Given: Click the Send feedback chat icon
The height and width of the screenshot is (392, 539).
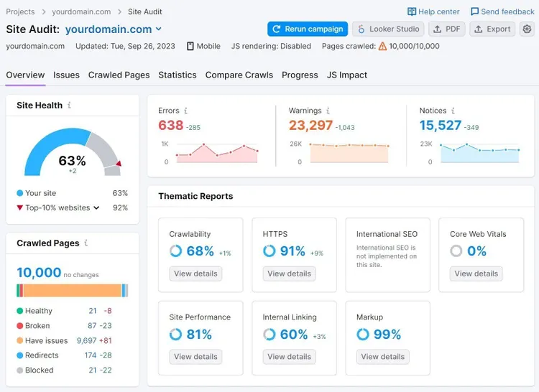Looking at the screenshot, I should pos(474,11).
